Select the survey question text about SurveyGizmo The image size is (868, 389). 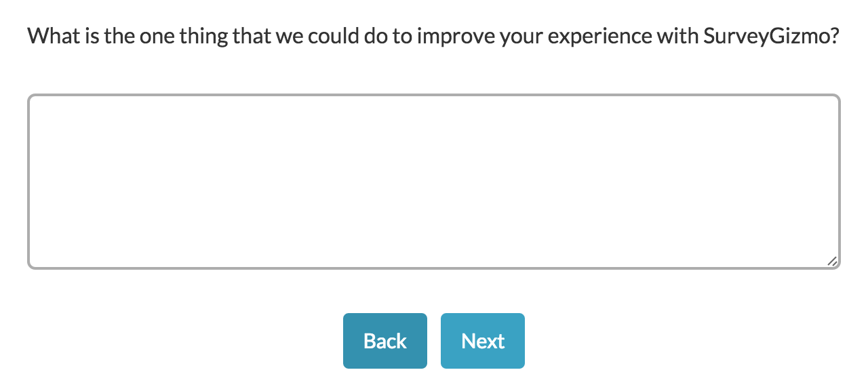[434, 35]
